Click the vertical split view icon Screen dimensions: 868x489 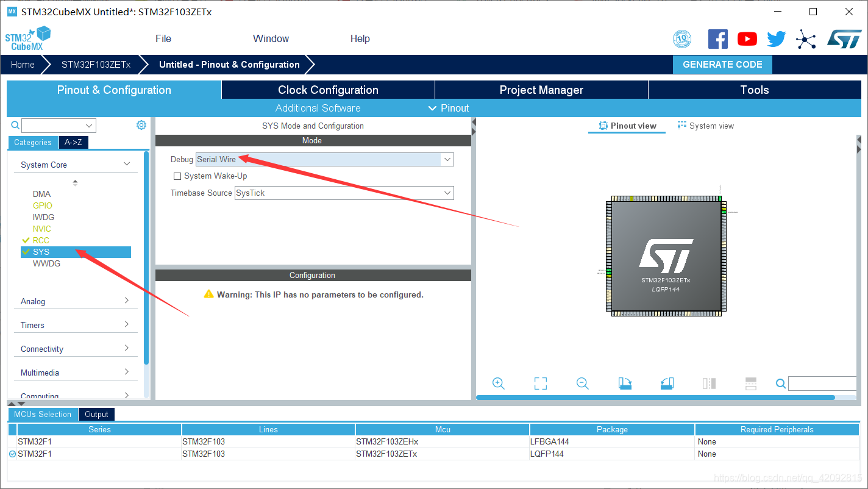(709, 384)
